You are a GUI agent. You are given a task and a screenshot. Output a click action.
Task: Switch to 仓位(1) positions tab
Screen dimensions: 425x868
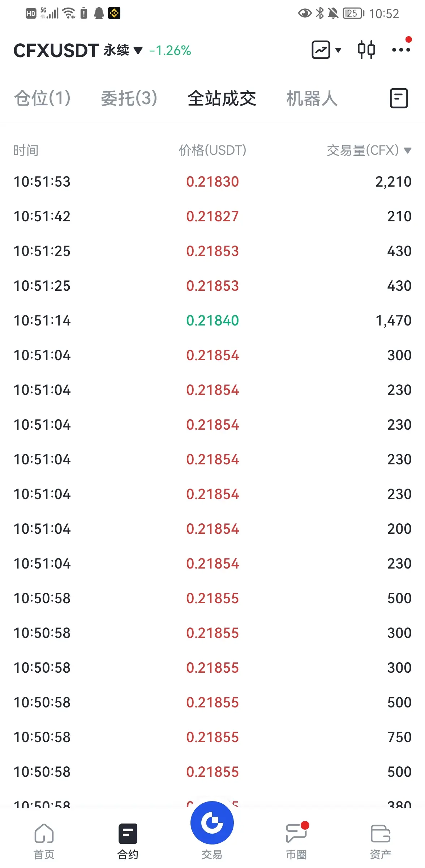[42, 98]
